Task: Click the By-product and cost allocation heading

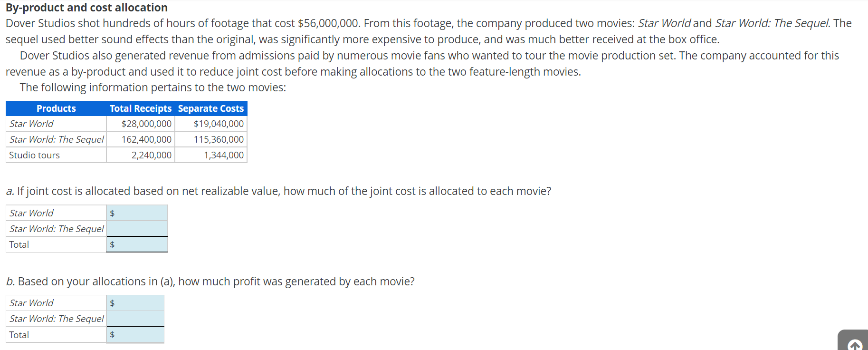Action: coord(86,8)
